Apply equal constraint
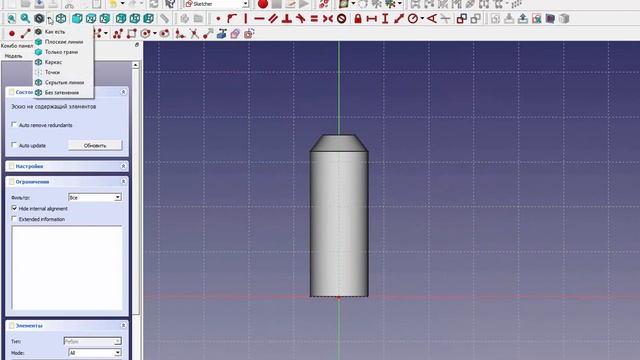This screenshot has width=640, height=360. pos(314,18)
